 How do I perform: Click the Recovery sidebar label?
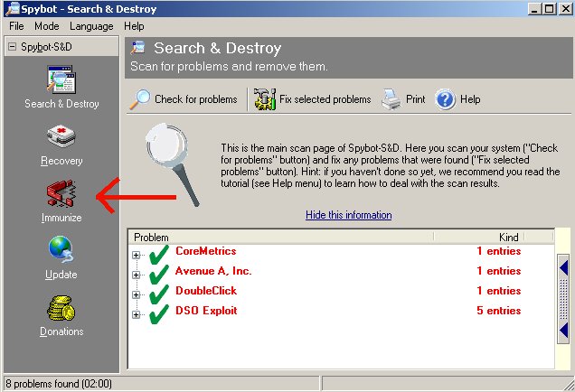[61, 161]
